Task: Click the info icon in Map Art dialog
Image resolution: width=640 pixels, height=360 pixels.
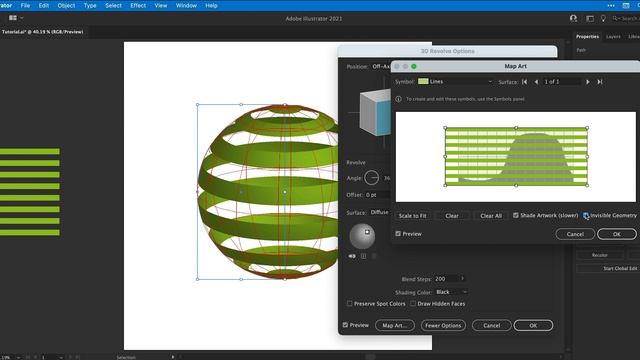Action: [x=398, y=99]
